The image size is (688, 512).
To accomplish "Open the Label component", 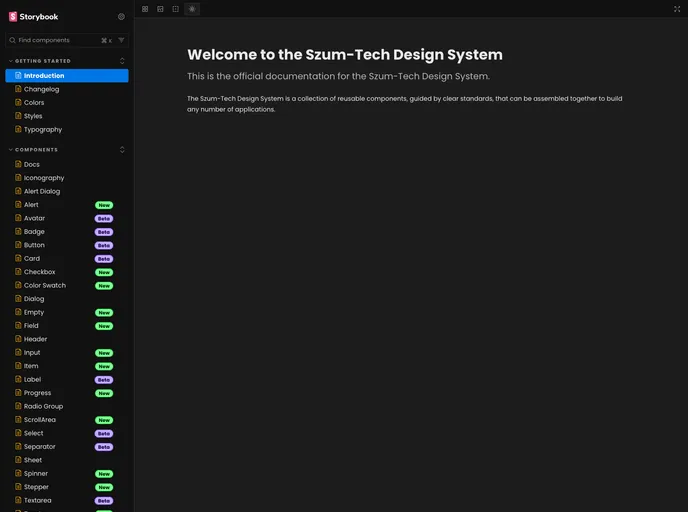I will pyautogui.click(x=67, y=380).
